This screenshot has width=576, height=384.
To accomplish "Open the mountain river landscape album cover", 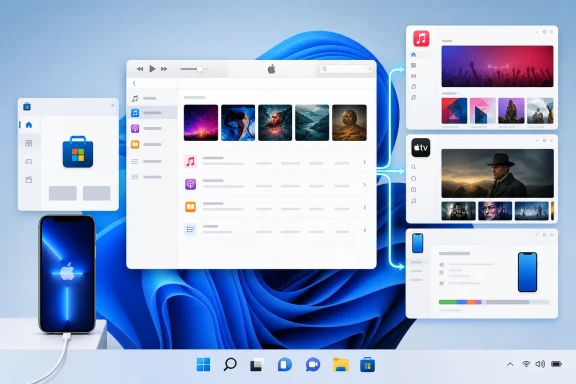I will 312,123.
